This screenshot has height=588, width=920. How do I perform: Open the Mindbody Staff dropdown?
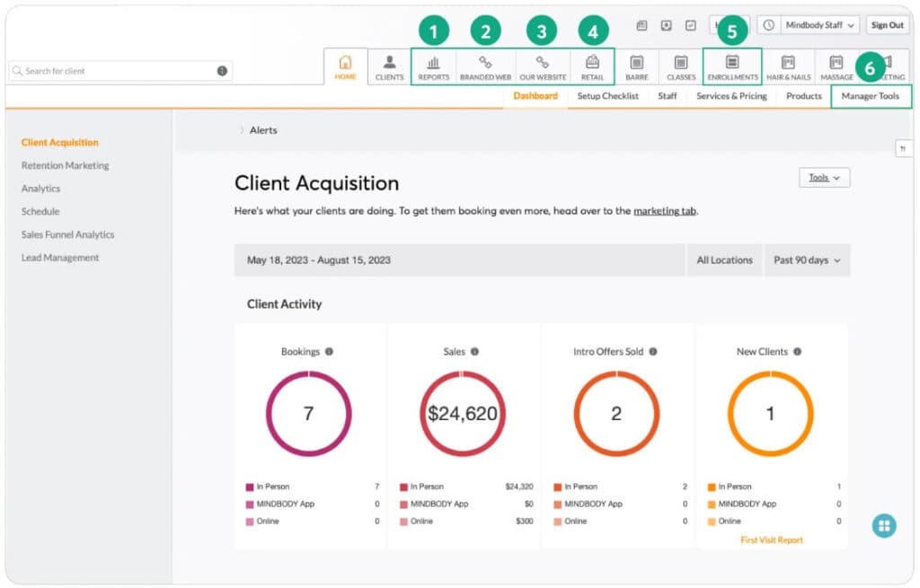point(820,25)
